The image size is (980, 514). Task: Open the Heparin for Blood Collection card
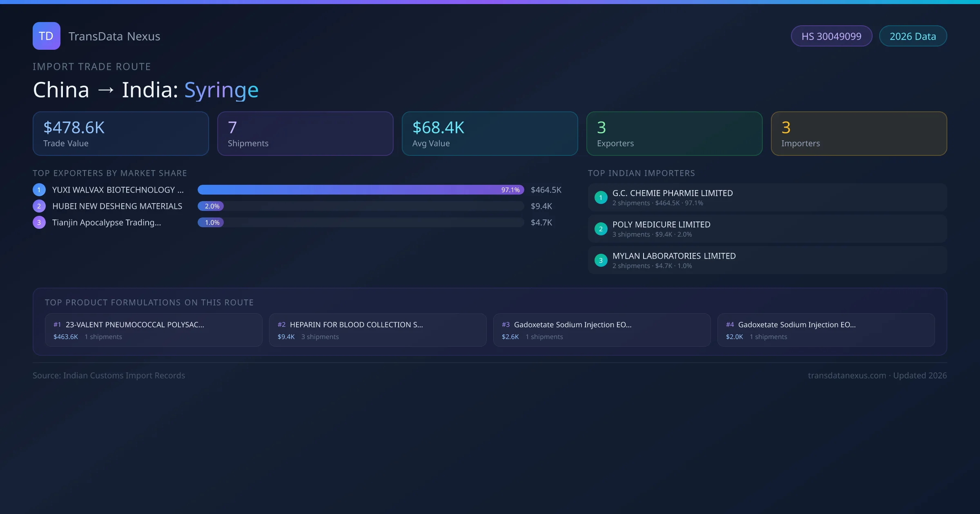(377, 330)
